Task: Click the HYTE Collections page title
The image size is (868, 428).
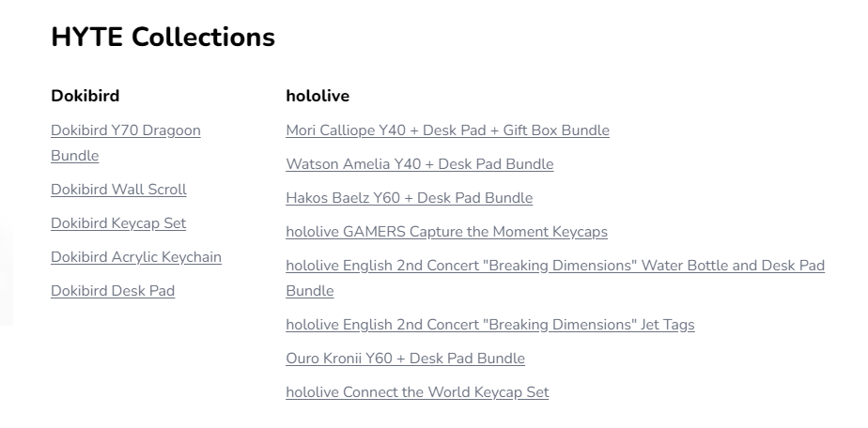Action: (x=163, y=37)
